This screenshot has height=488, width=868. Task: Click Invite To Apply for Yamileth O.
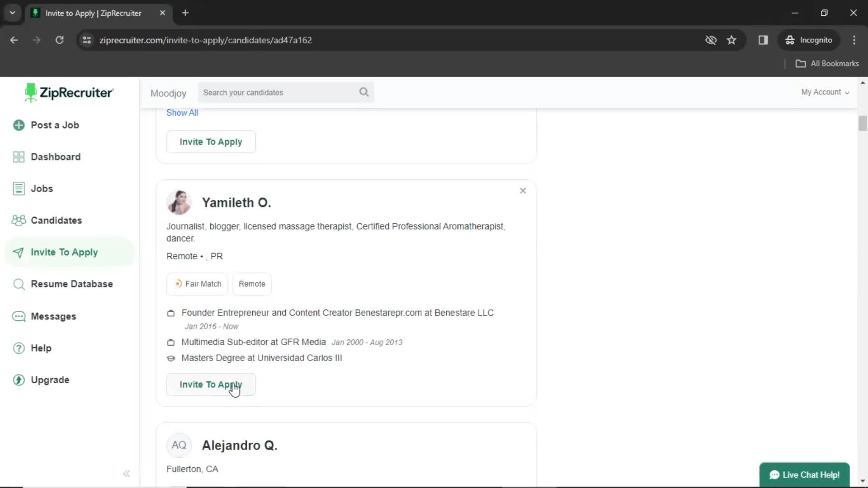click(x=210, y=385)
